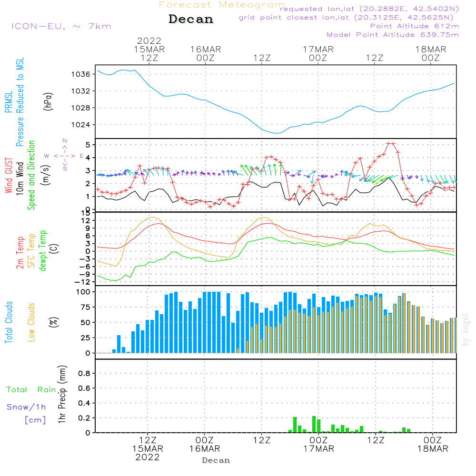Click the '1hr Precip (mm)' axis title

click(x=62, y=394)
